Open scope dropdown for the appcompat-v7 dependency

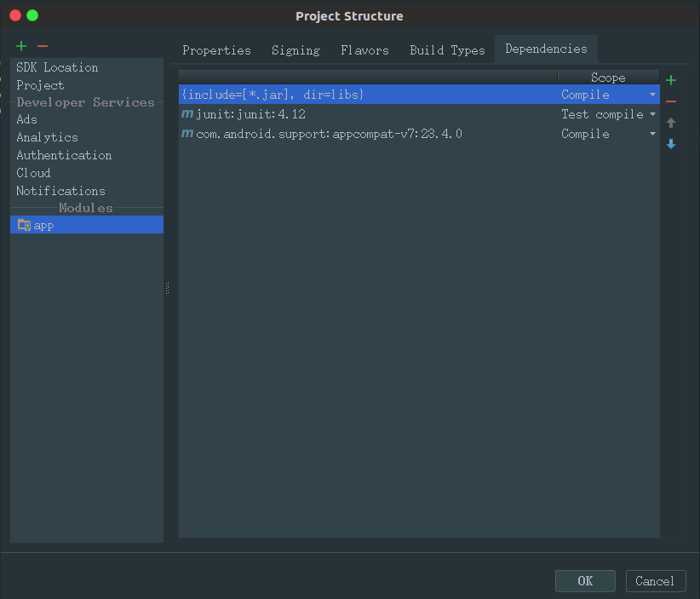652,134
